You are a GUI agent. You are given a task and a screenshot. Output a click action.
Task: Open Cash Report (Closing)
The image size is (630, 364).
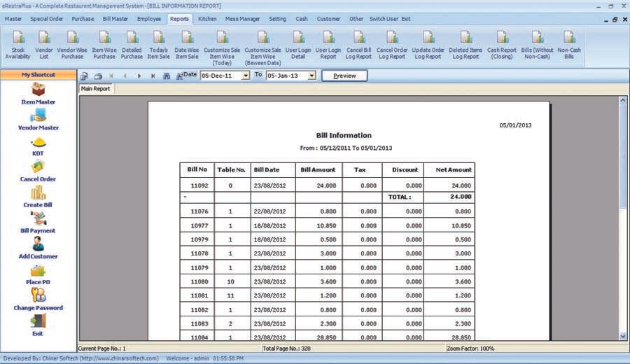(x=502, y=45)
